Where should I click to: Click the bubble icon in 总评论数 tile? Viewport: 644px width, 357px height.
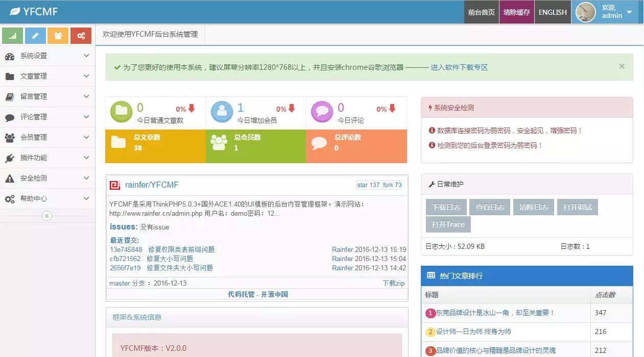pyautogui.click(x=319, y=142)
